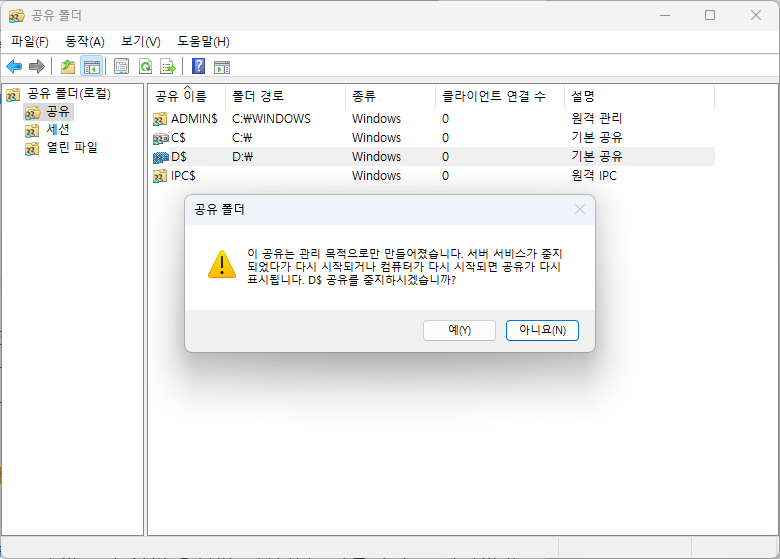Maximize the 공유 폴더 window
This screenshot has height=559, width=780.
pos(710,15)
